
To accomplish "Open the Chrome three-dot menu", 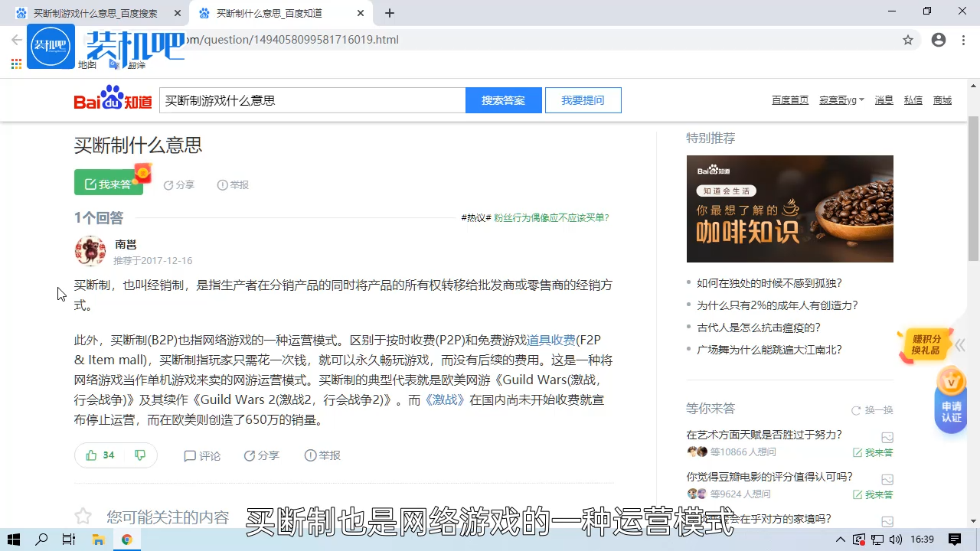I will pyautogui.click(x=962, y=40).
